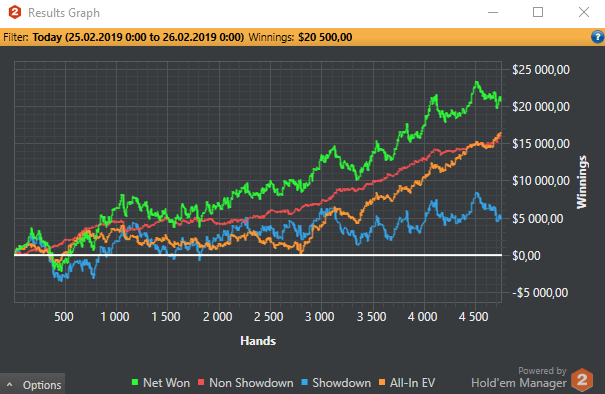This screenshot has height=394, width=605.
Task: Click the 2 500 hands axis label
Action: (269, 317)
